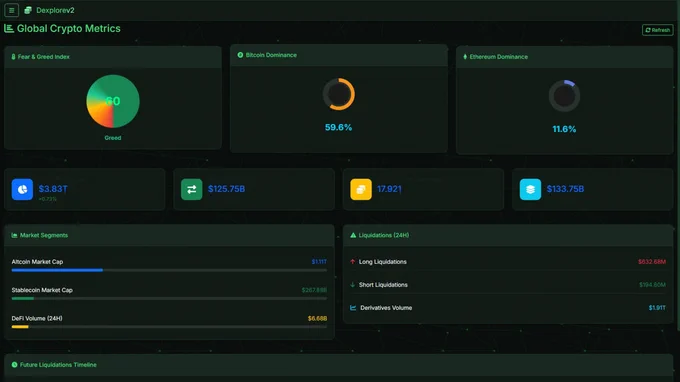This screenshot has width=680, height=382.
Task: Click the Dexplorev2 app title
Action: pos(55,10)
